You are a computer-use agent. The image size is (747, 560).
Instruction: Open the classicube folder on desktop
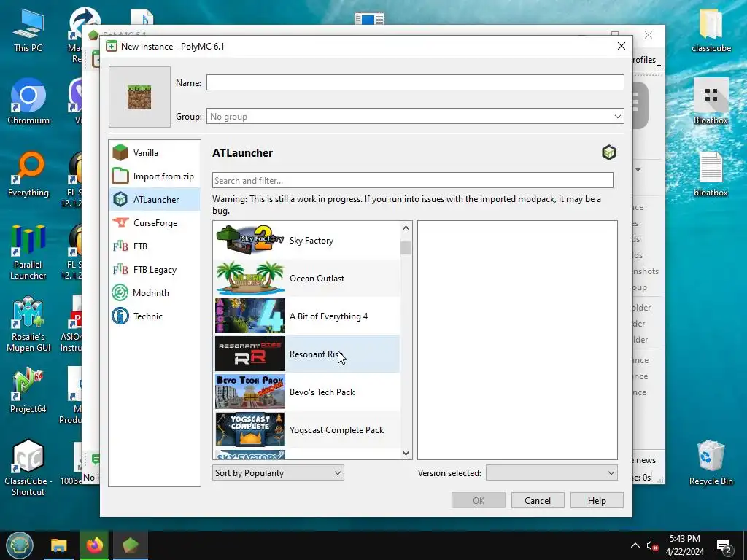tap(711, 31)
